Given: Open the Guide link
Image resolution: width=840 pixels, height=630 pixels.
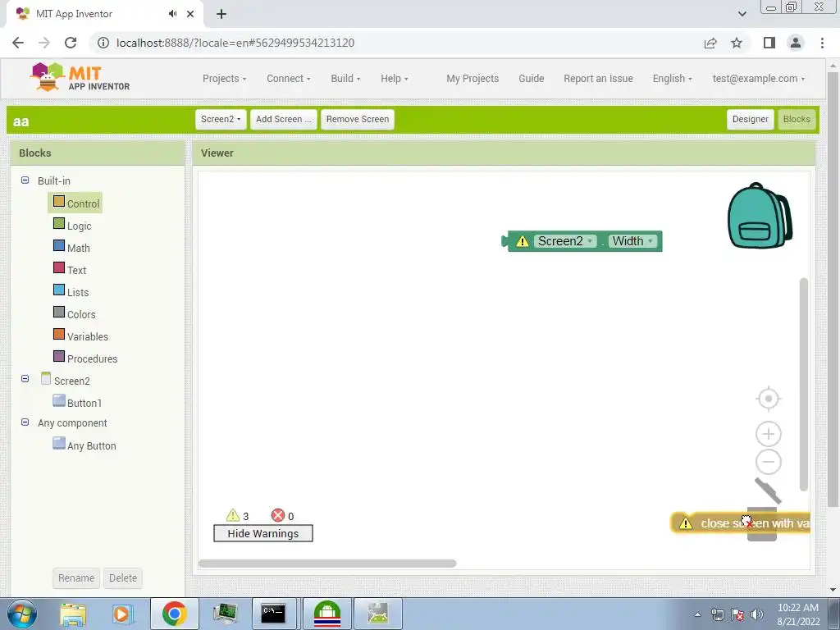Looking at the screenshot, I should pyautogui.click(x=531, y=79).
